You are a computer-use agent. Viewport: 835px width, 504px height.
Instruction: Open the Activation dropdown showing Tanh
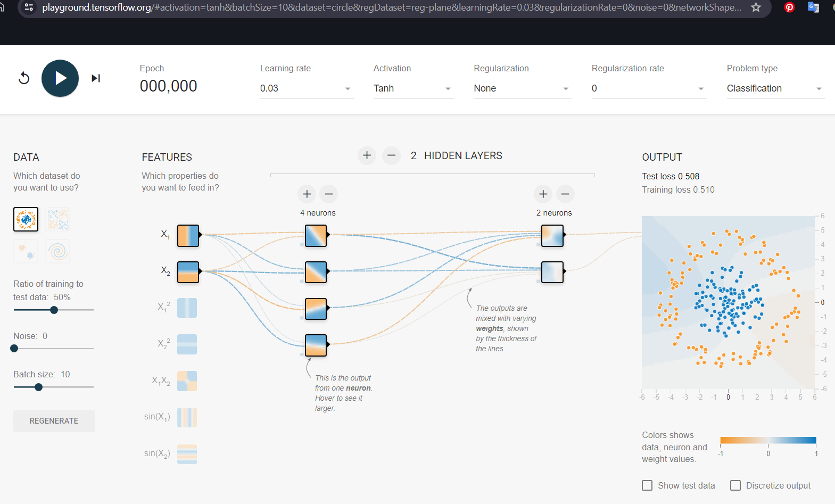coord(413,88)
